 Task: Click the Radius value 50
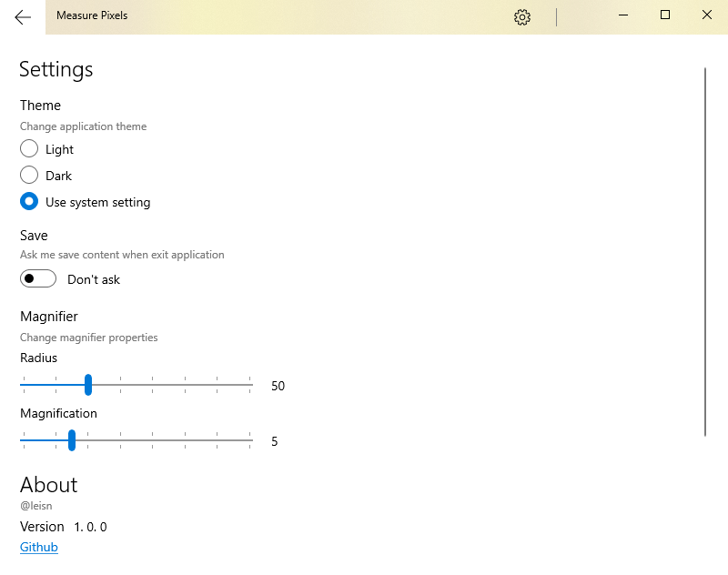278,386
